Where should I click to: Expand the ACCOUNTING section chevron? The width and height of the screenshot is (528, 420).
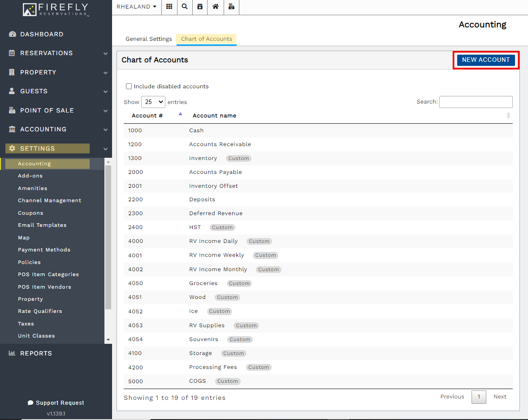[x=105, y=129]
